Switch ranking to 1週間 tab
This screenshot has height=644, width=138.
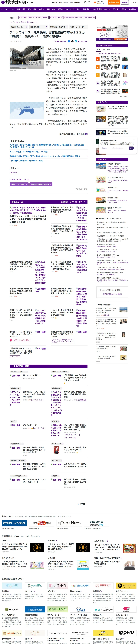(x=103, y=50)
